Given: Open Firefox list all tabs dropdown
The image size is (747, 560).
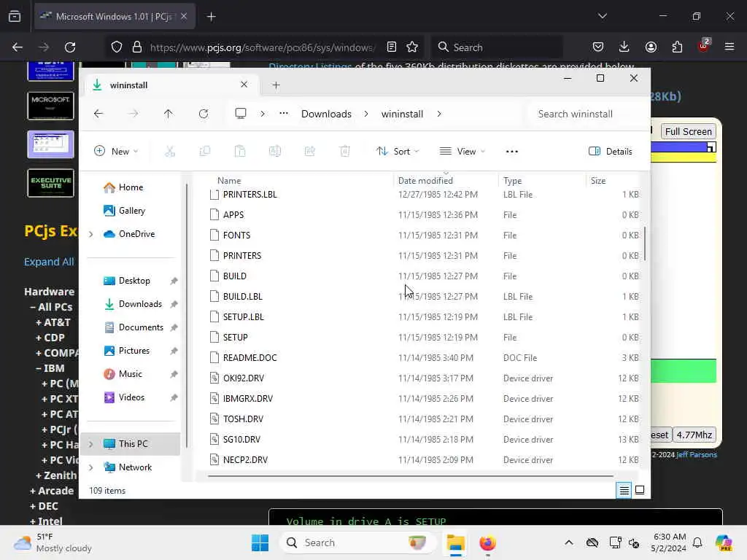Looking at the screenshot, I should (x=602, y=16).
